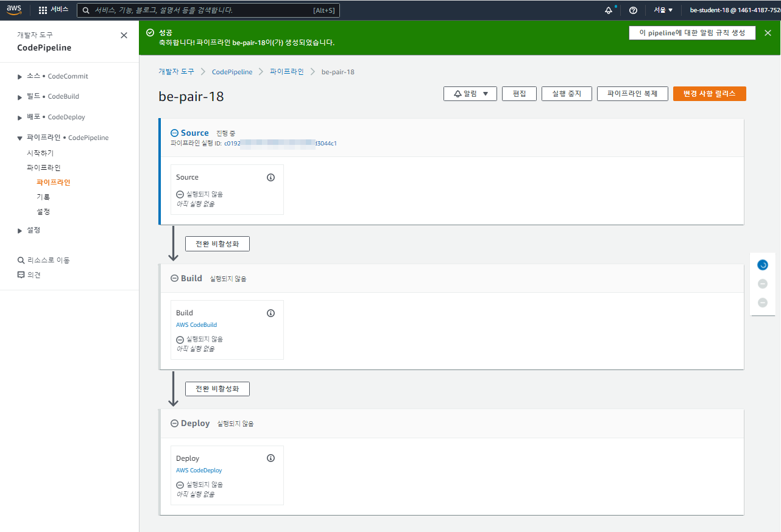Select the highlighted orange 파이프라인 sub-item
Screen dimensions: 781x532
(54, 182)
